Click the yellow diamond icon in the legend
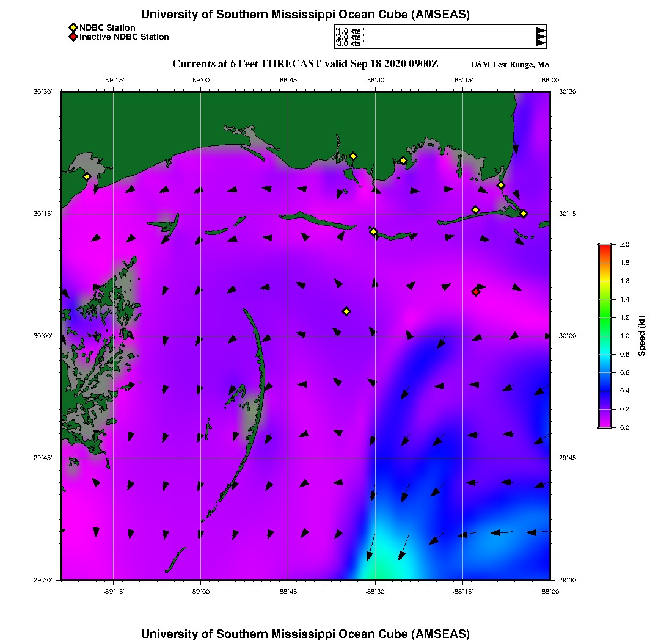 (73, 27)
